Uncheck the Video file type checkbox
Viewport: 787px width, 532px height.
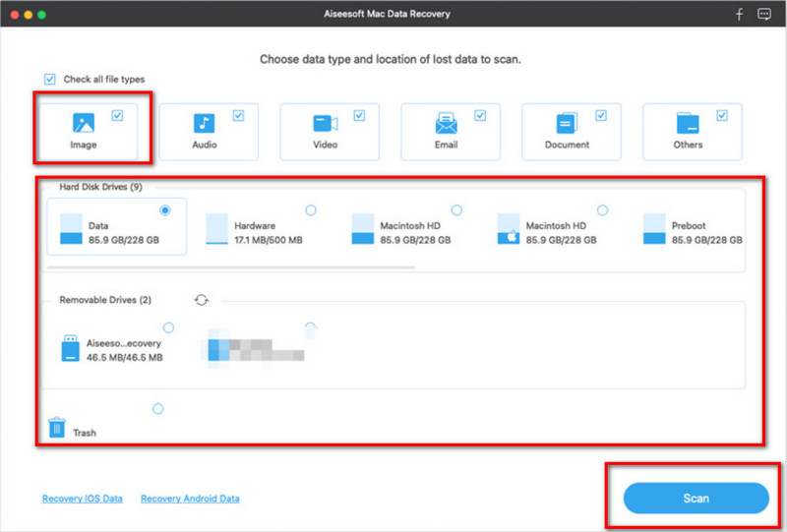(x=359, y=115)
